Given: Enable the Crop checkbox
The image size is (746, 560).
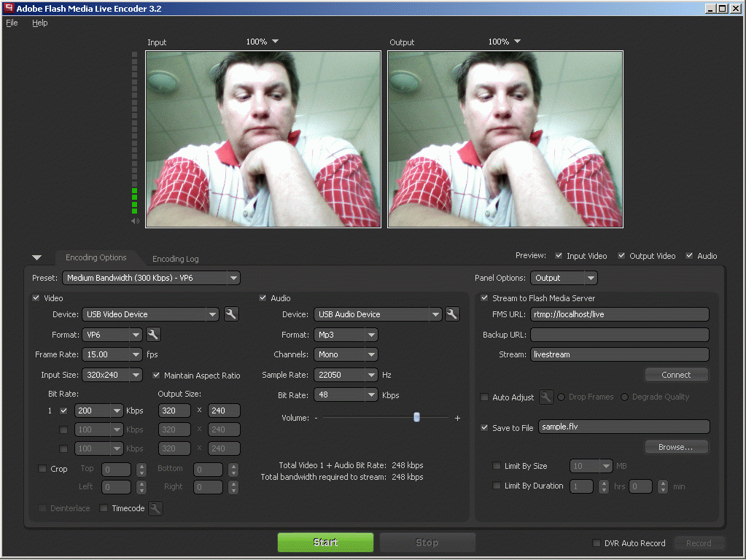Looking at the screenshot, I should 42,469.
